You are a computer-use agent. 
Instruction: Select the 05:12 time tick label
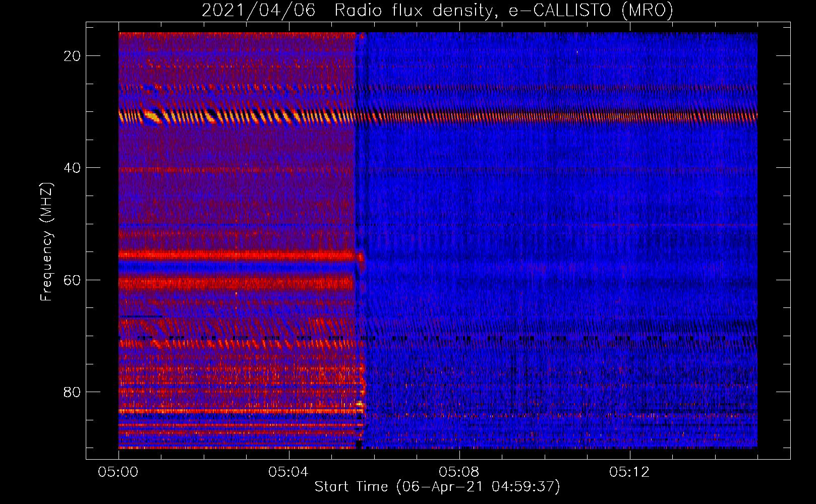click(x=629, y=472)
